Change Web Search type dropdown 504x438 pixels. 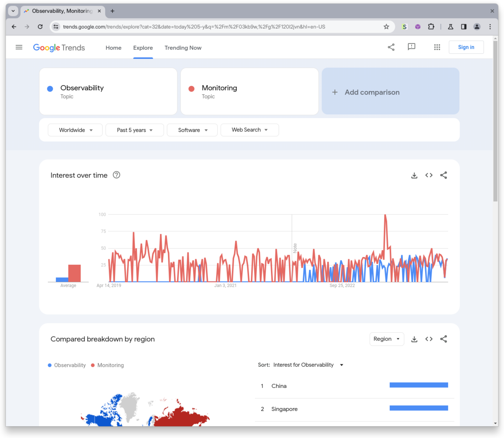click(250, 130)
